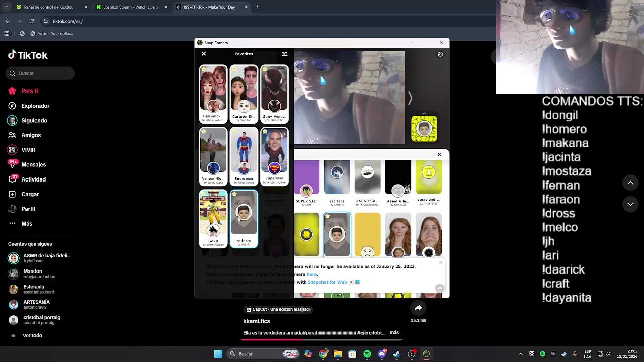Screen dimensions: 644x362
Task: Open ASMR de baja fideli... account
Action: point(40,258)
